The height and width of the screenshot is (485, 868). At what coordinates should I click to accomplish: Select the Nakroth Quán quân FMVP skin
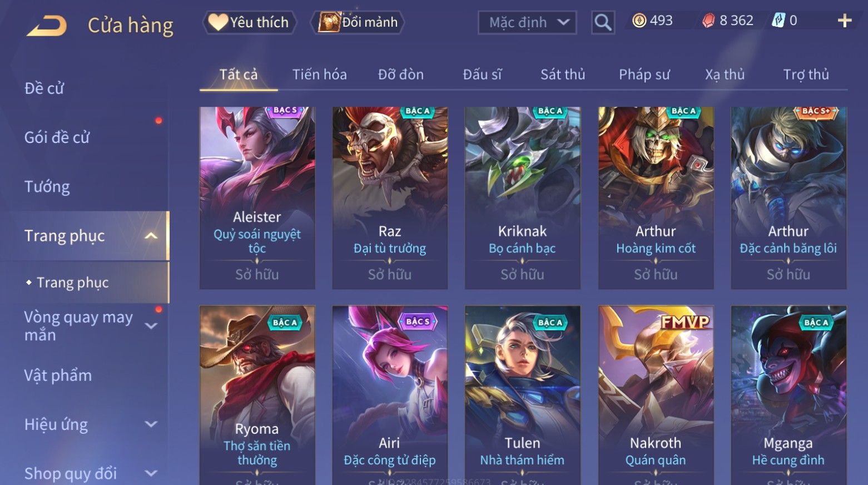pyautogui.click(x=656, y=395)
